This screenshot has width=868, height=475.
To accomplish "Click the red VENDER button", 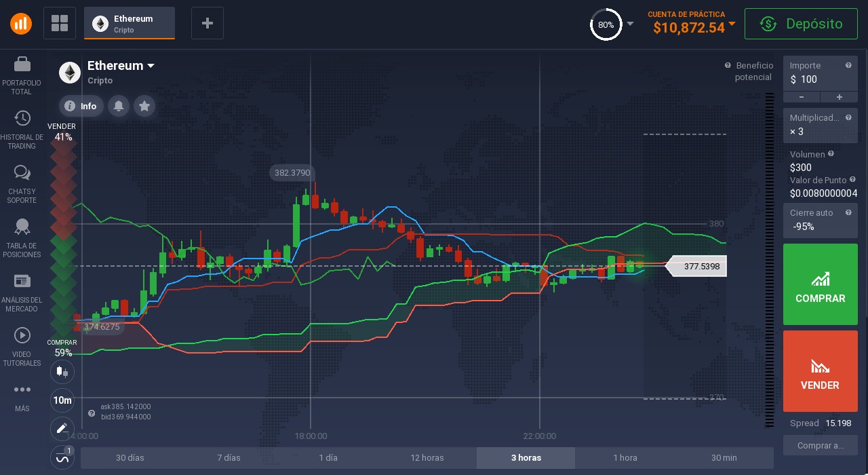I will [820, 371].
